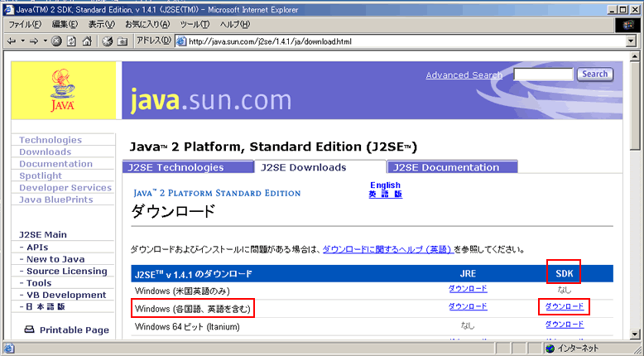Download SDK for Windows (各国語、英語を含む)
Image resolution: width=644 pixels, height=356 pixels.
(565, 306)
